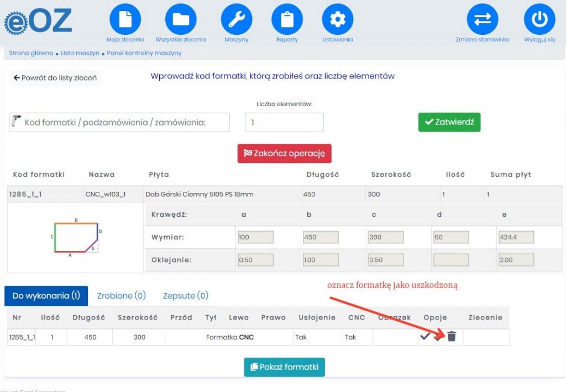
Task: Open the Wszystkie zlecenia folder icon
Action: (x=181, y=19)
